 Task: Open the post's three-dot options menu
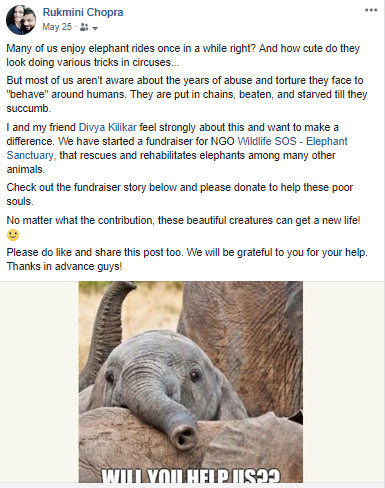click(371, 10)
